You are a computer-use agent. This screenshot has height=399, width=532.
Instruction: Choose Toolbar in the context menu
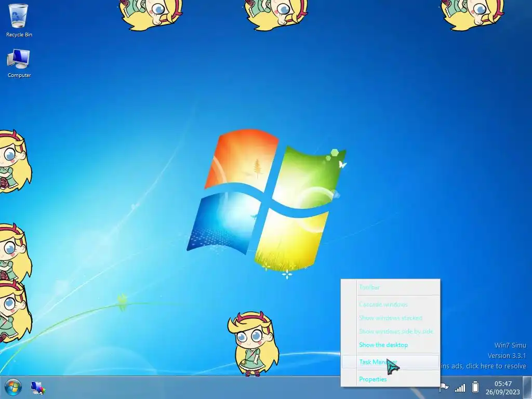[390, 287]
